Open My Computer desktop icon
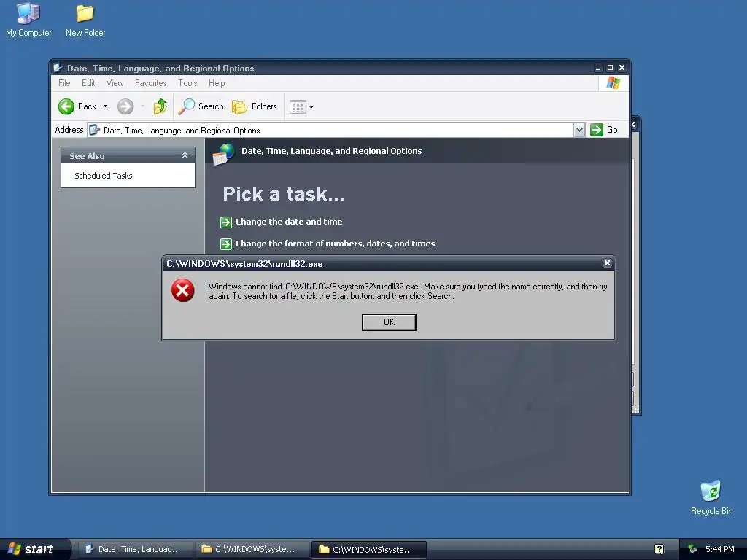The image size is (747, 560). [28, 20]
